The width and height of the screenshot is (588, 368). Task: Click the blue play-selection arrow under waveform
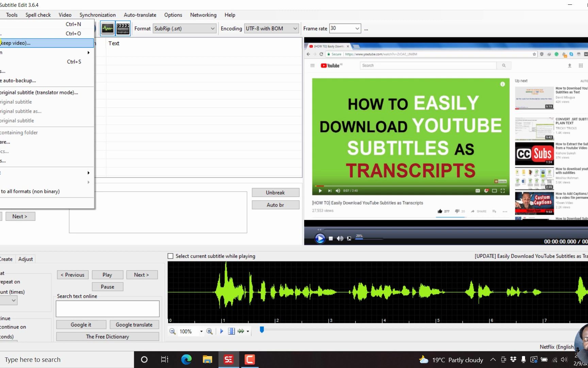(x=222, y=331)
